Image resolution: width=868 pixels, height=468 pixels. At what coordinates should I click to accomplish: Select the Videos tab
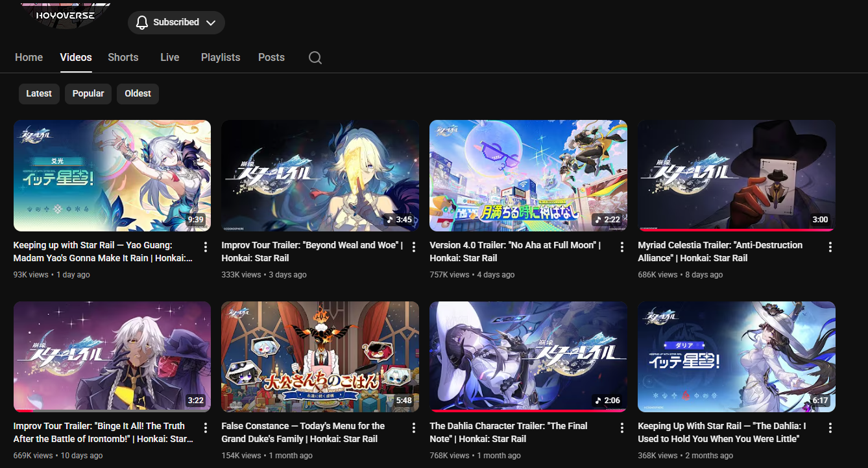[x=76, y=58]
